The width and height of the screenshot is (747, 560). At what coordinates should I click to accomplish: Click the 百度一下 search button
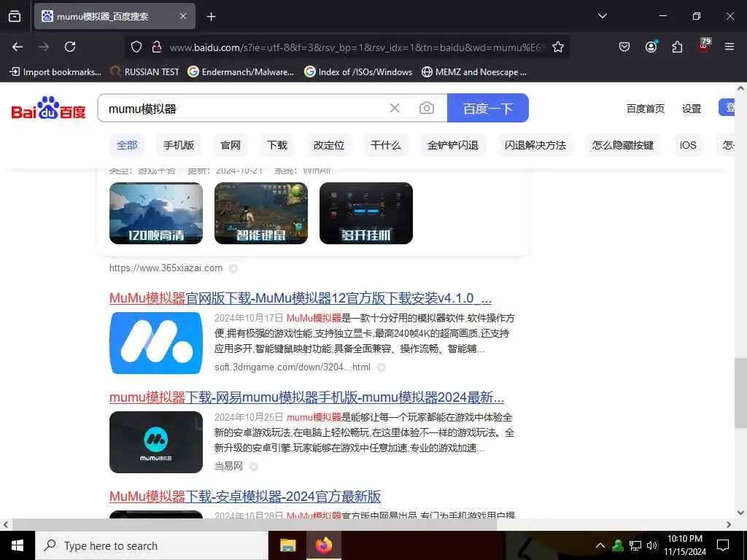point(488,108)
